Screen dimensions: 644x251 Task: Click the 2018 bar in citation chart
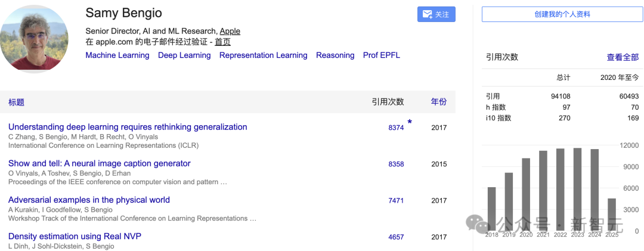pyautogui.click(x=491, y=209)
